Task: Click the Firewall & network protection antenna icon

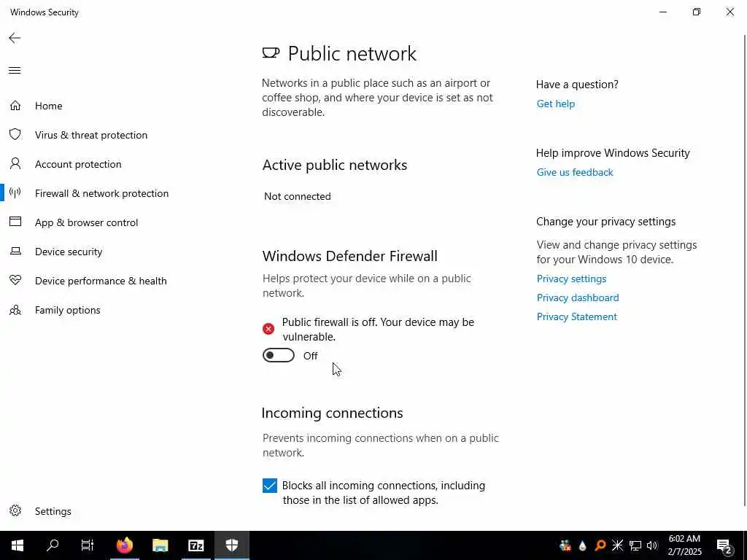Action: (x=15, y=192)
